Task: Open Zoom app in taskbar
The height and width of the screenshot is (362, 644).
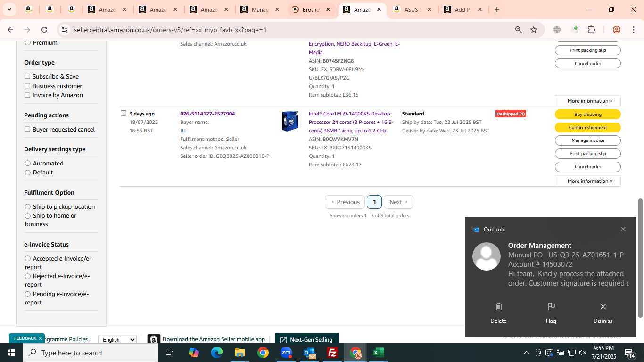Action: (x=286, y=353)
